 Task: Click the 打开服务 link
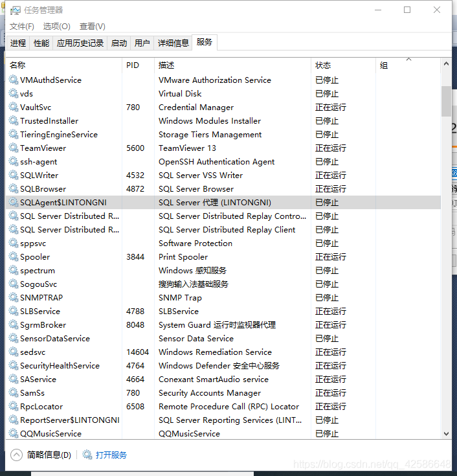coord(111,455)
